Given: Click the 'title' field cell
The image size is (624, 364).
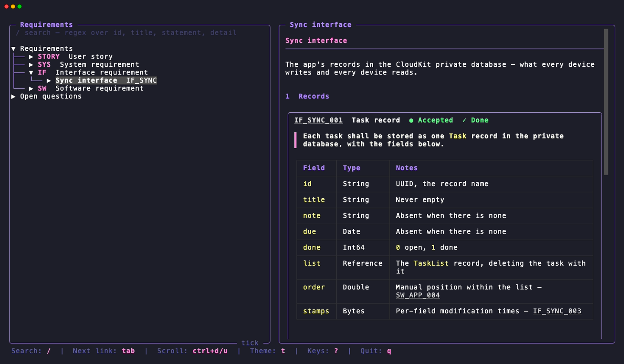Looking at the screenshot, I should pos(316,200).
